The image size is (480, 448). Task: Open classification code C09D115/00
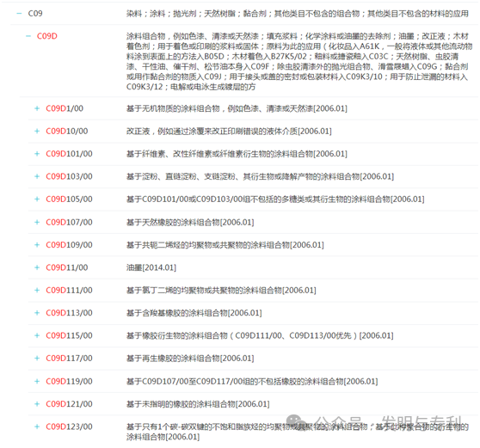(x=69, y=335)
